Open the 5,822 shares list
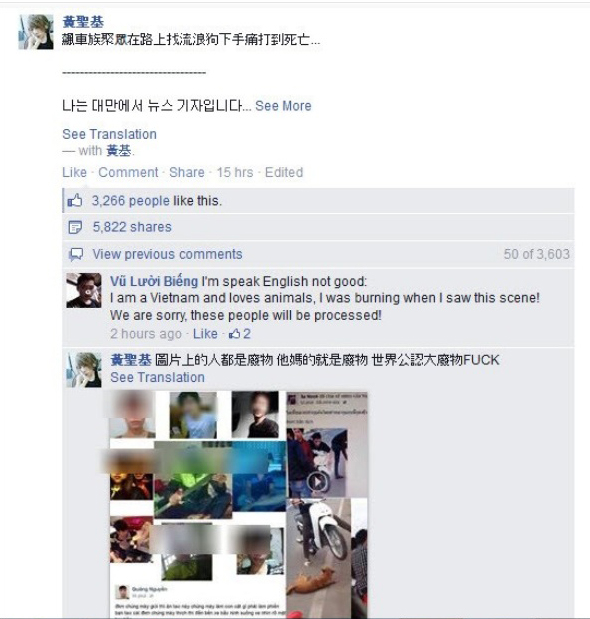The image size is (590, 619). coord(132,227)
